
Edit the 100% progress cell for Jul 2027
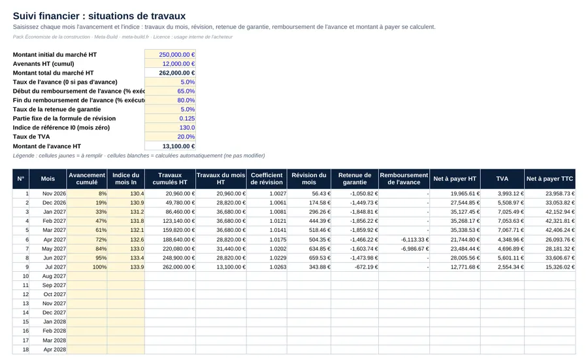[x=87, y=267]
